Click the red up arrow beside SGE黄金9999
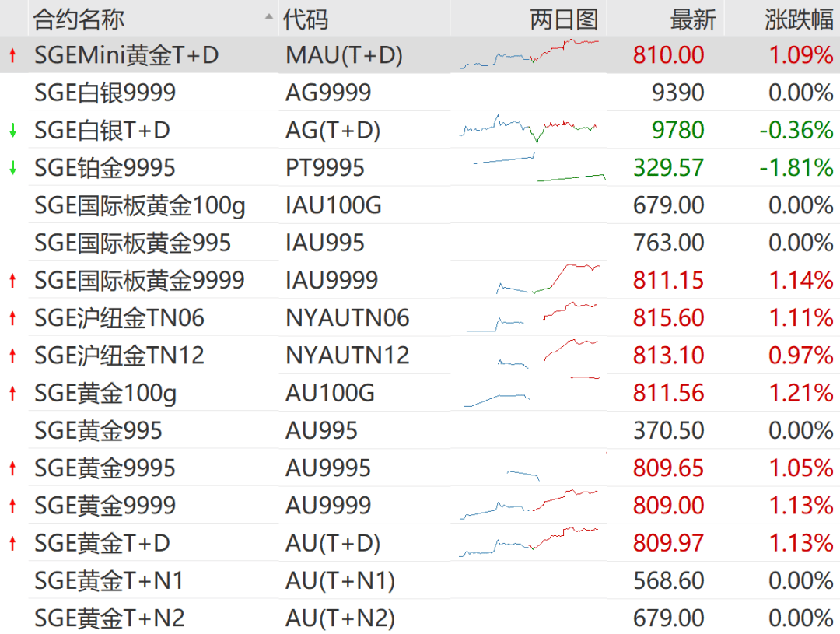Viewport: 840px width, 634px height. 11,505
